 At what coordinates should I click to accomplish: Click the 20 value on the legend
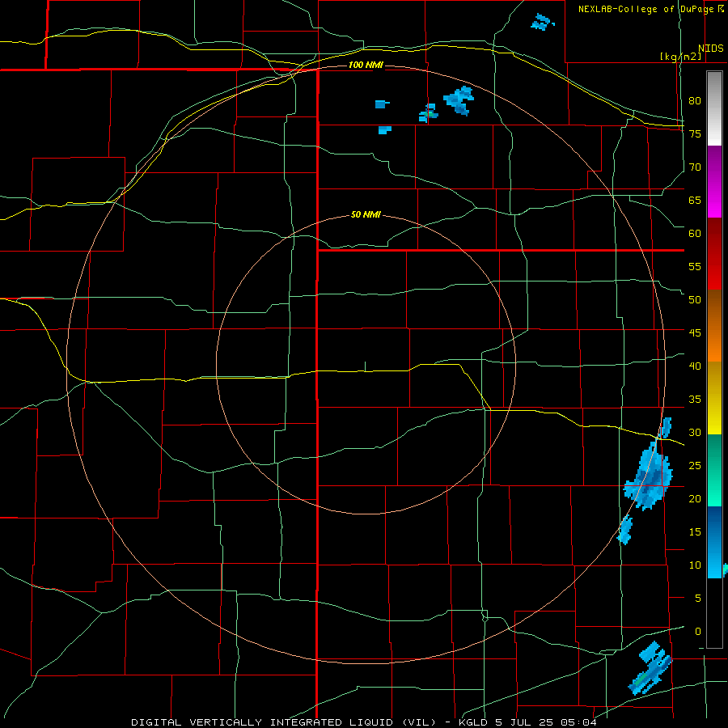tap(695, 499)
